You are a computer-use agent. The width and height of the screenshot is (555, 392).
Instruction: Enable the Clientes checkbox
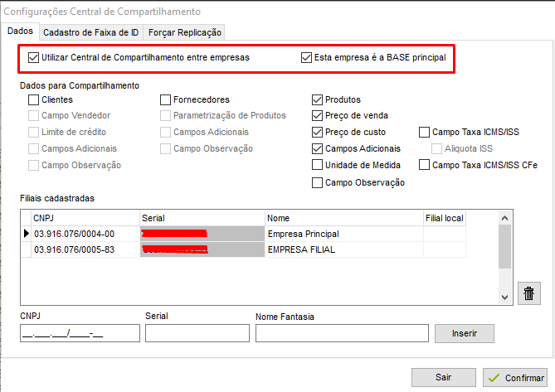tap(34, 99)
